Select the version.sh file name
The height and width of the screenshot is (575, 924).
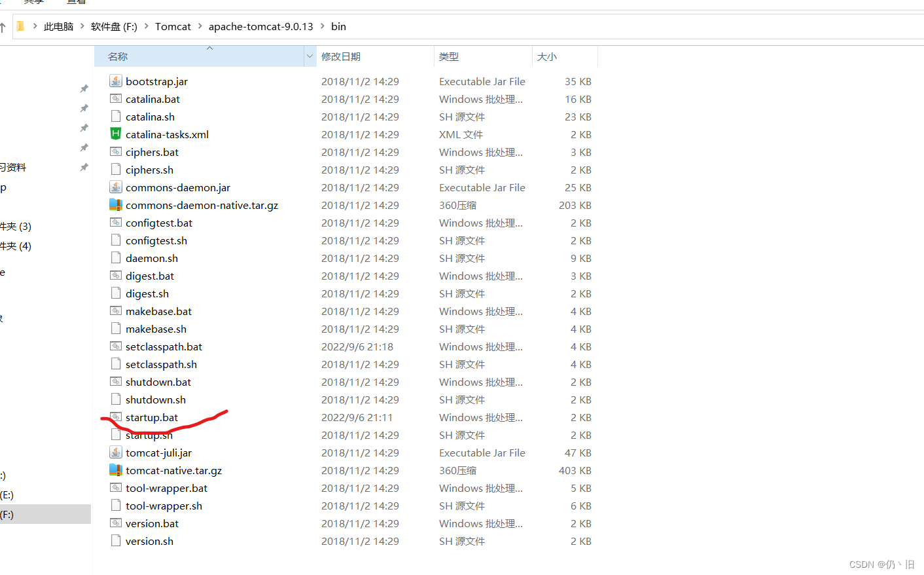(x=149, y=541)
